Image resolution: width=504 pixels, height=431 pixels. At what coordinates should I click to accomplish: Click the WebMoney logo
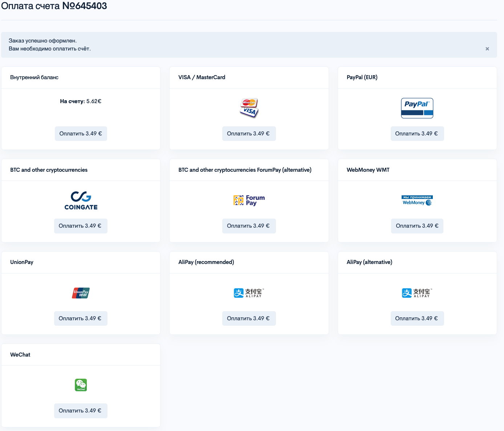pyautogui.click(x=417, y=200)
